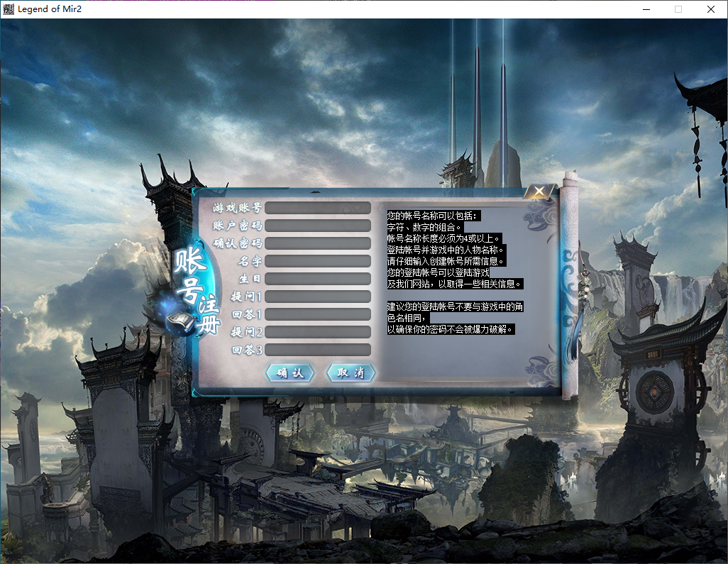This screenshot has height=564, width=728.
Task: Click the 生日 birthday field
Action: [x=318, y=279]
